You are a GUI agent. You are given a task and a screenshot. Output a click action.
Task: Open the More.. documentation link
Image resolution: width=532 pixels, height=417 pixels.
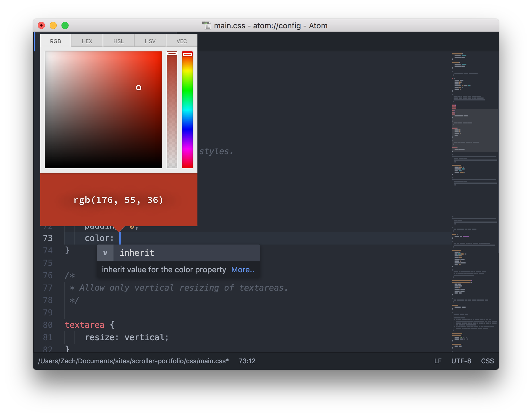242,269
